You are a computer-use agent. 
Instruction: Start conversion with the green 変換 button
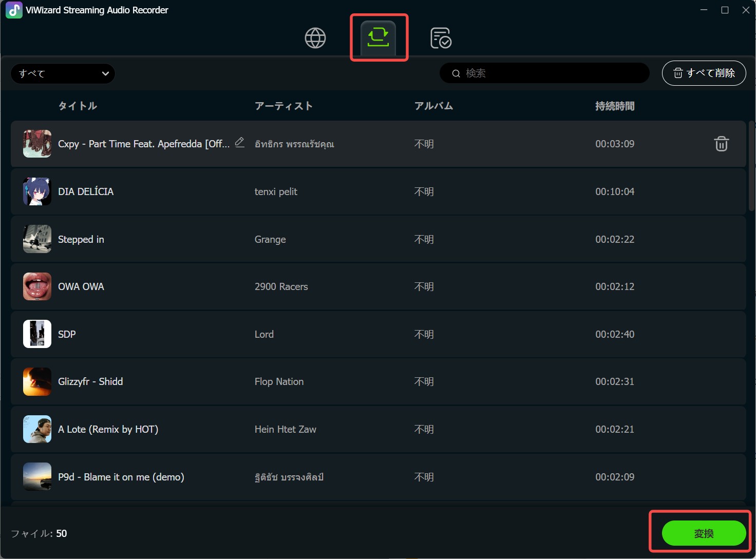(x=704, y=533)
